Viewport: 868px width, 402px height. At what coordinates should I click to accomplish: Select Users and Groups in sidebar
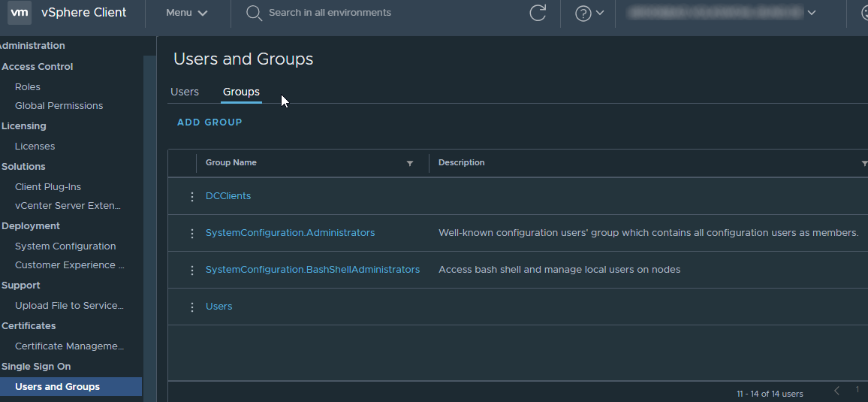pyautogui.click(x=71, y=386)
